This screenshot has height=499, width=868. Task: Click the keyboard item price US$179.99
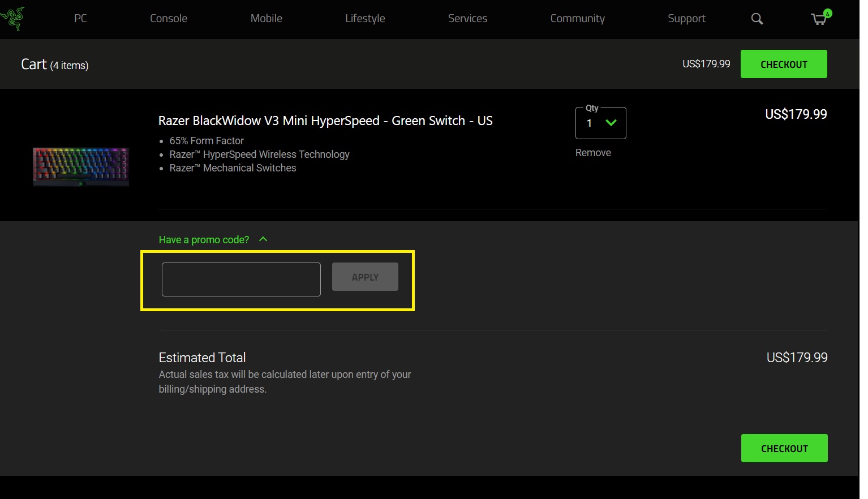tap(796, 114)
